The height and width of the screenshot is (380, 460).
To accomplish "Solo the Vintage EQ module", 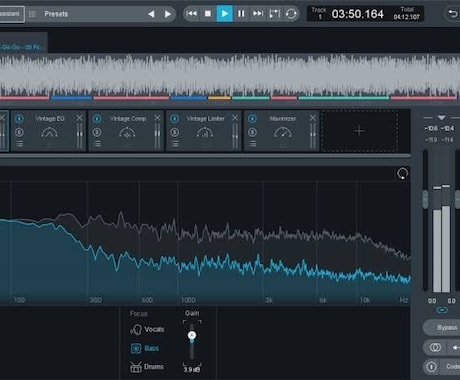I will 19,132.
